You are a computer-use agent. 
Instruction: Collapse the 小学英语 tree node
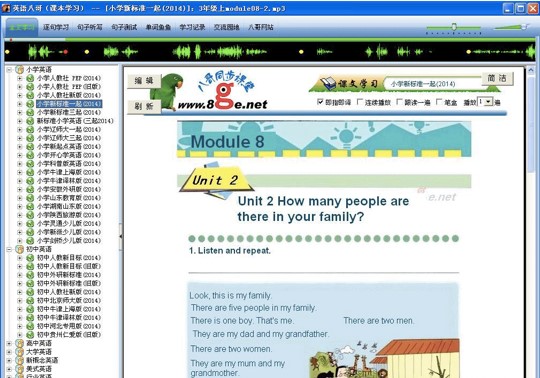pos(9,70)
